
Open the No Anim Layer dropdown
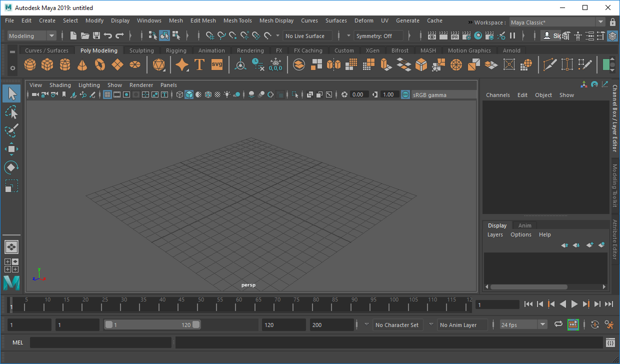(x=462, y=324)
